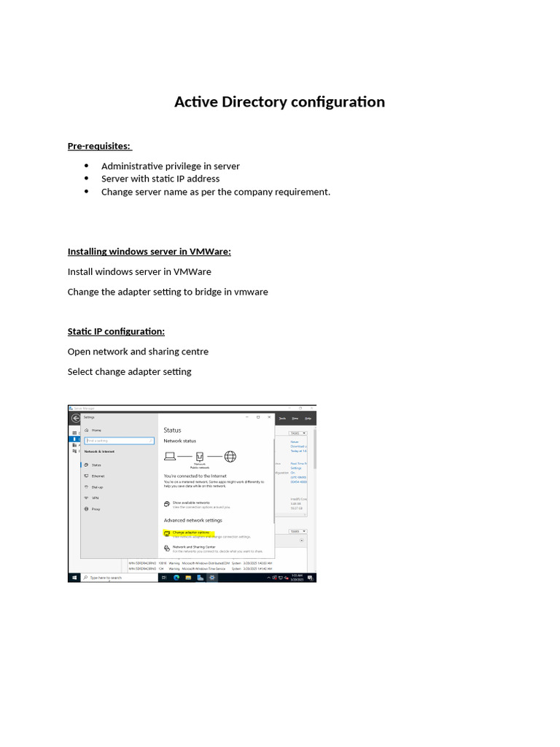Image resolution: width=560 pixels, height=747 pixels.
Task: Click Type here to search box
Action: (x=120, y=578)
